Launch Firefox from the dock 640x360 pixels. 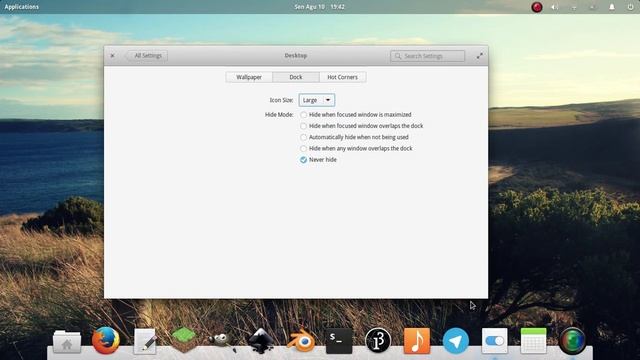tap(106, 340)
